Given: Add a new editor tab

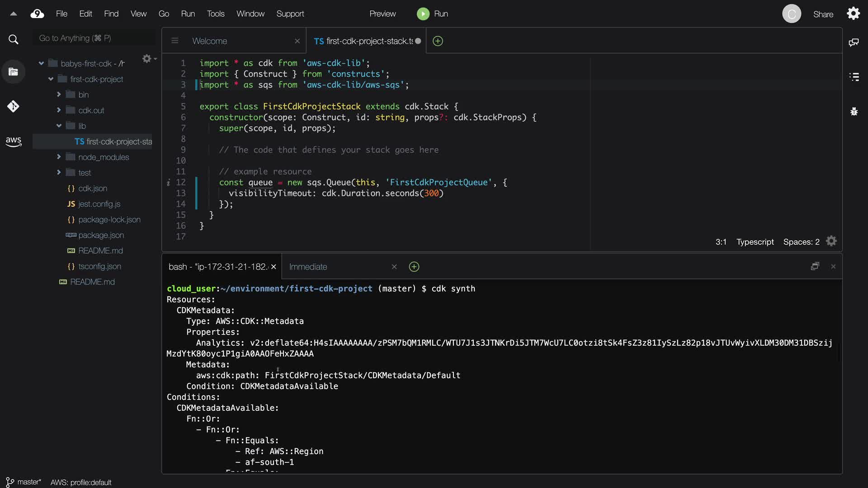Looking at the screenshot, I should tap(438, 41).
